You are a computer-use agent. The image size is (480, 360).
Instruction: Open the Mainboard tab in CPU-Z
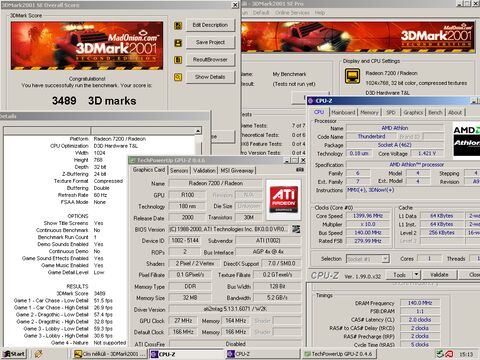pos(343,113)
